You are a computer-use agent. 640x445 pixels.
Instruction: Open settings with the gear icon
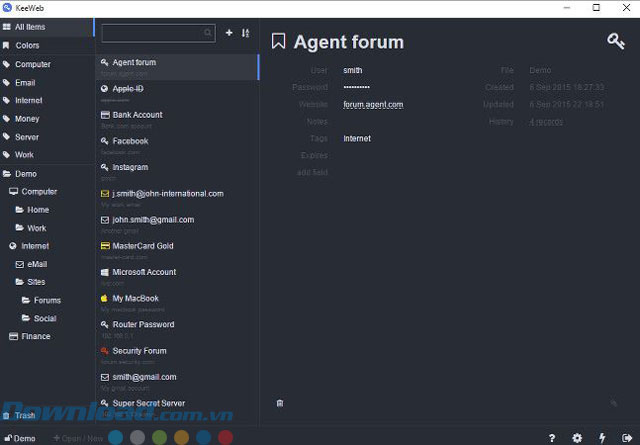click(x=577, y=438)
